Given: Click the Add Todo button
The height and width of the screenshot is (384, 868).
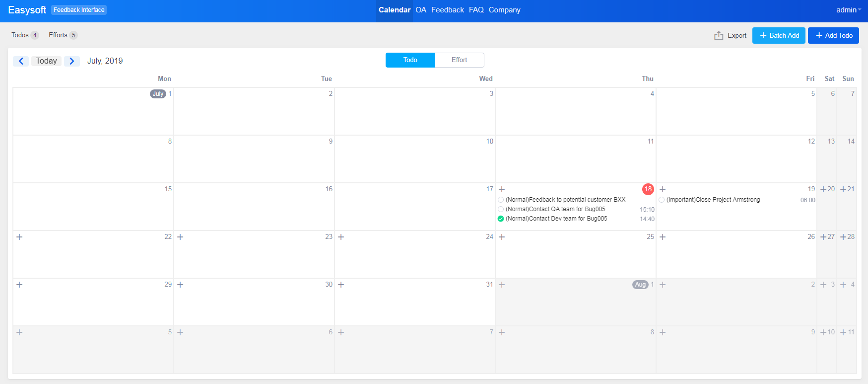Looking at the screenshot, I should (833, 35).
